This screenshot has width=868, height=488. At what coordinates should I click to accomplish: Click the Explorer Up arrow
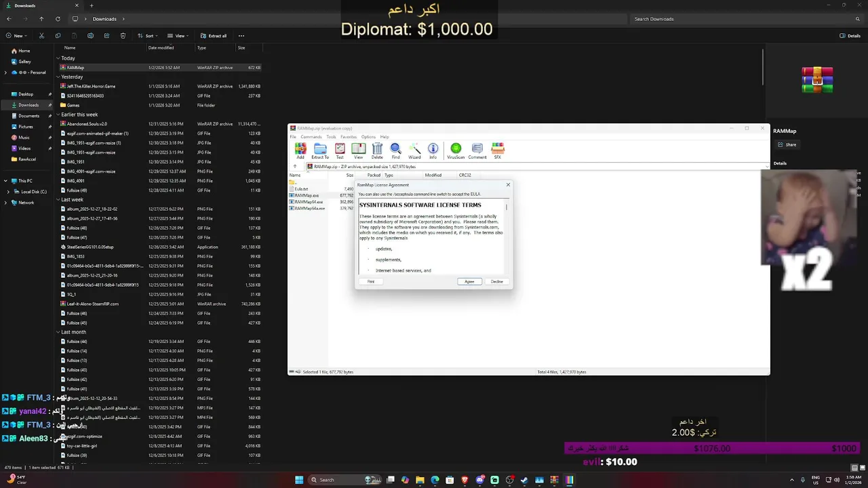[41, 19]
